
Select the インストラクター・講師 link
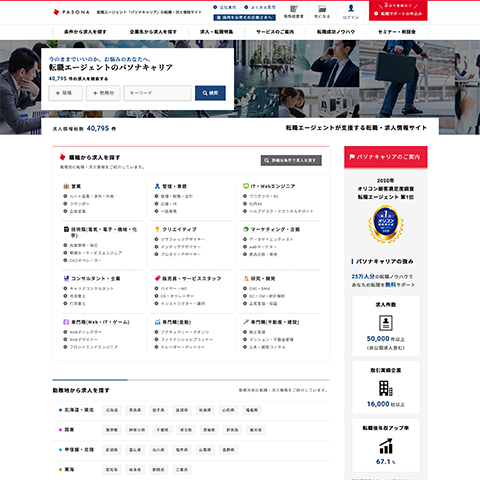[x=183, y=303]
